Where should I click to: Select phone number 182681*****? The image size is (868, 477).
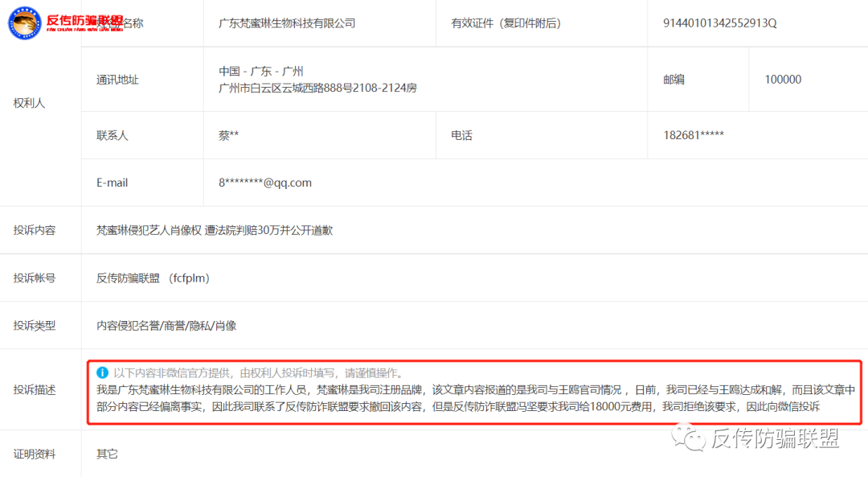point(693,135)
